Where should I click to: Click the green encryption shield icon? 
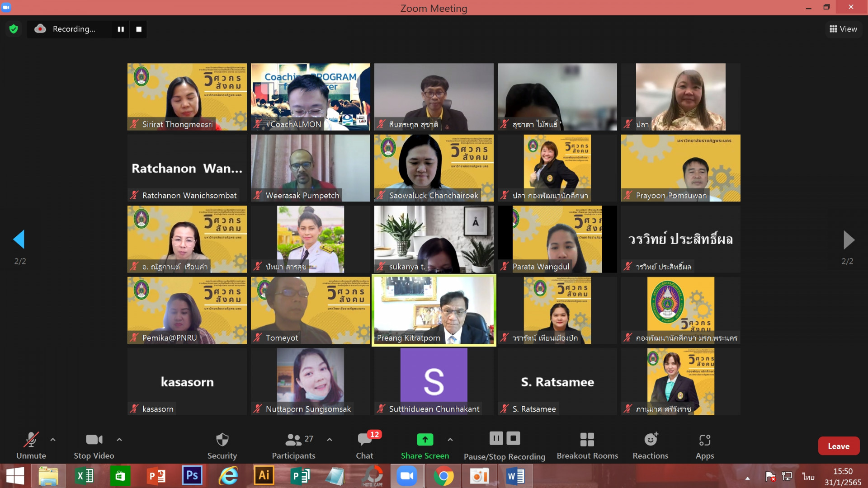click(14, 29)
